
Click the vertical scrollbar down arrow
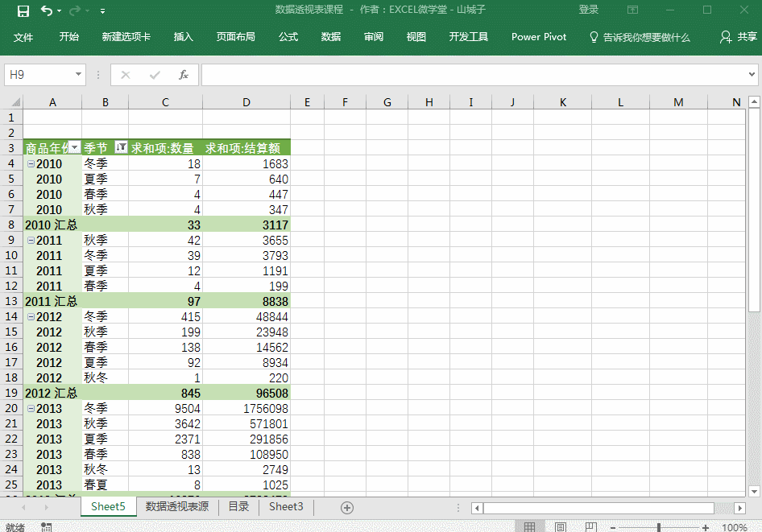point(754,491)
